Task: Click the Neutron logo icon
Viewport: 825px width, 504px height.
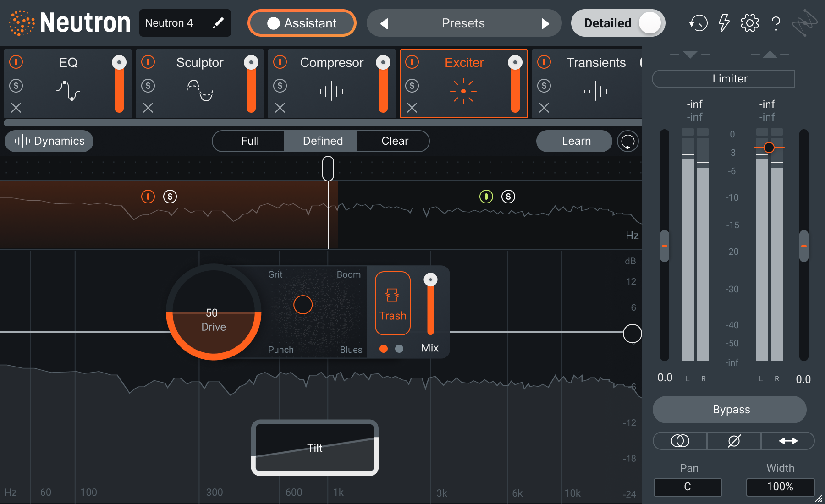Action: click(22, 23)
